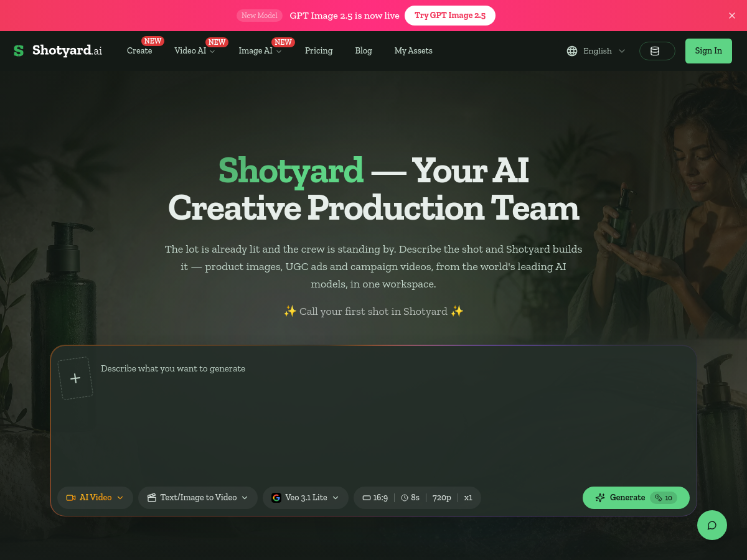Image resolution: width=747 pixels, height=560 pixels.
Task: Click the chevron next to English
Action: click(621, 51)
